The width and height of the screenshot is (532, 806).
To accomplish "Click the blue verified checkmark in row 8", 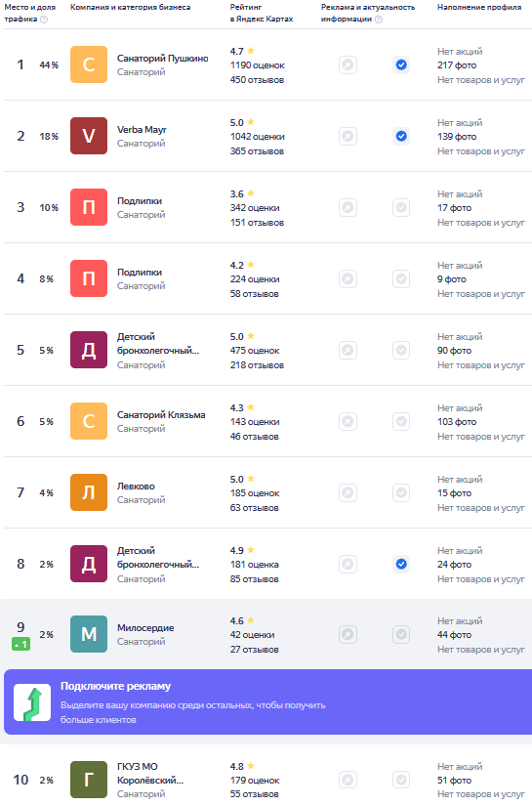I will coord(401,565).
